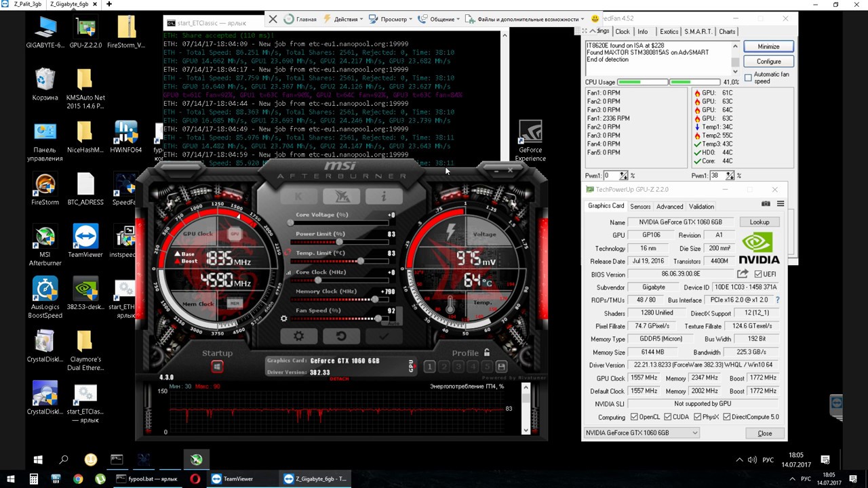Click the MSI dragon overclock scanner button
The height and width of the screenshot is (488, 868).
pos(341,197)
